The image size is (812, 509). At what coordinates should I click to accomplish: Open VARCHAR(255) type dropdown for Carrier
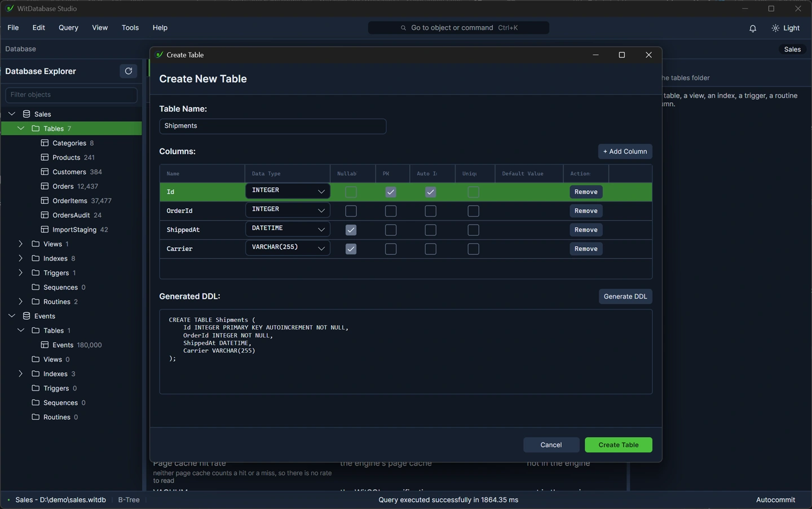coord(288,248)
